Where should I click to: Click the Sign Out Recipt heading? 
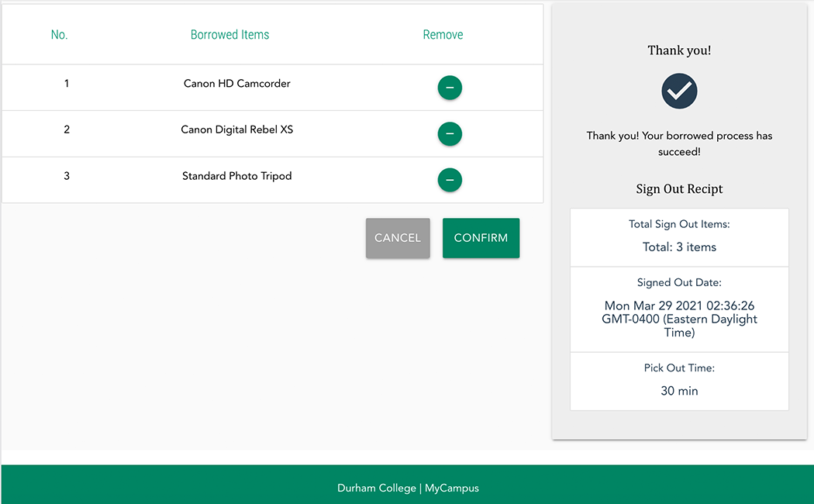coord(679,188)
